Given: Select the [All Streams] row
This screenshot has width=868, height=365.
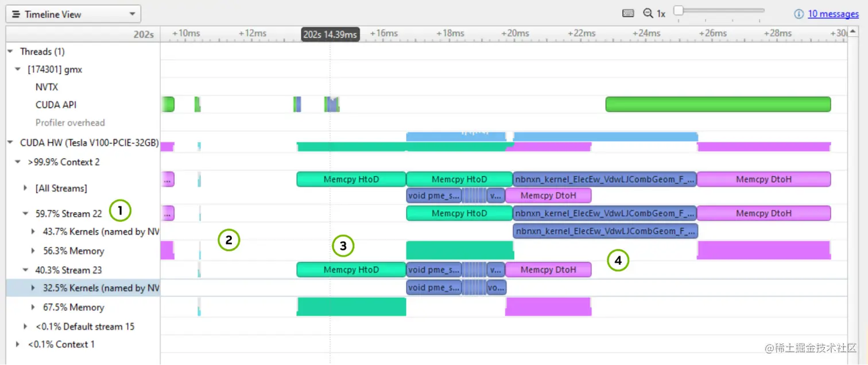Looking at the screenshot, I should pyautogui.click(x=61, y=188).
